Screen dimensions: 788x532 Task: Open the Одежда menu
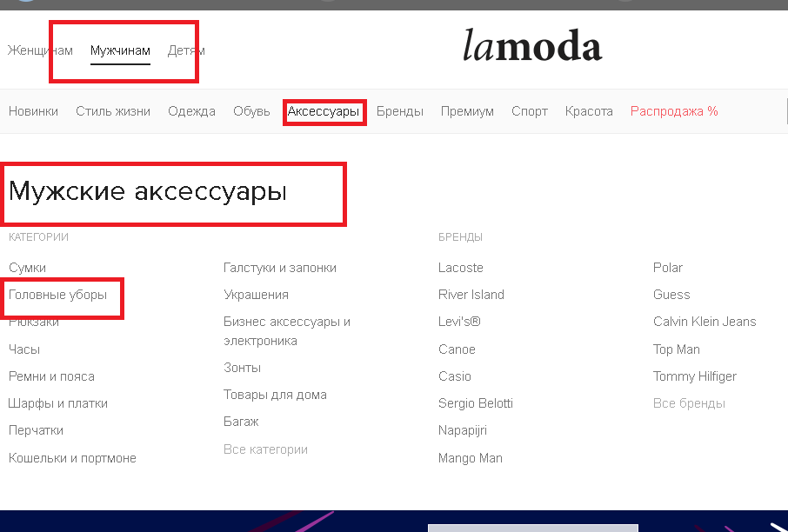coord(191,111)
